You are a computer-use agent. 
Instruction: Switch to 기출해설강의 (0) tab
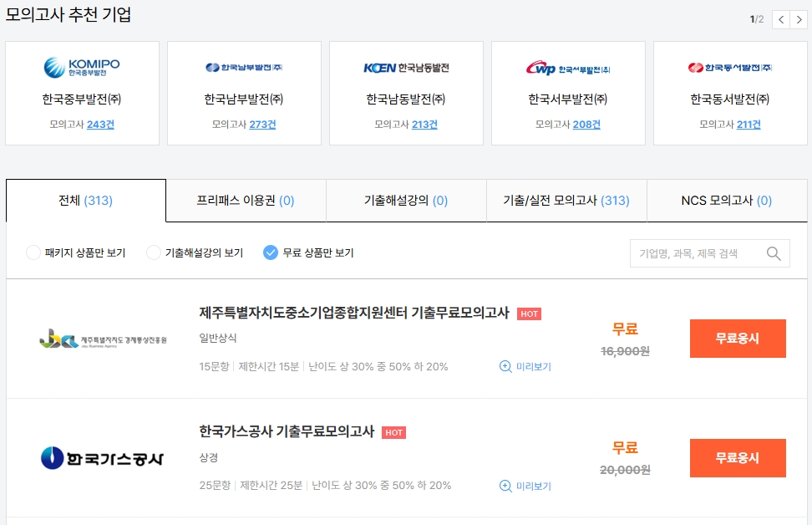406,201
